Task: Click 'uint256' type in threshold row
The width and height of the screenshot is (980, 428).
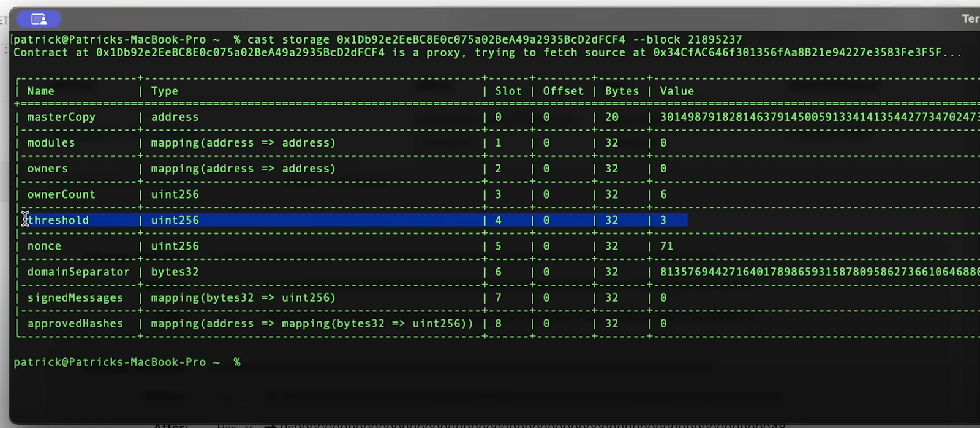Action: (175, 220)
